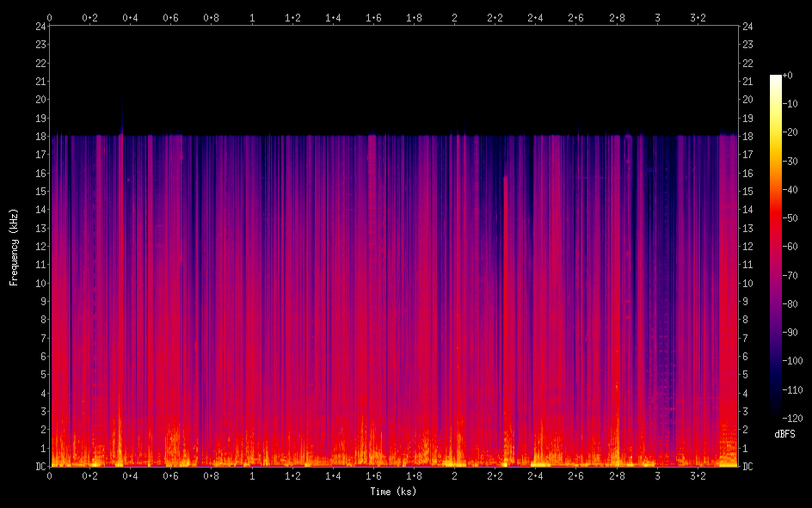Viewport: 812px width, 508px height.
Task: Click the "Time (ks)" axis title
Action: tap(393, 492)
